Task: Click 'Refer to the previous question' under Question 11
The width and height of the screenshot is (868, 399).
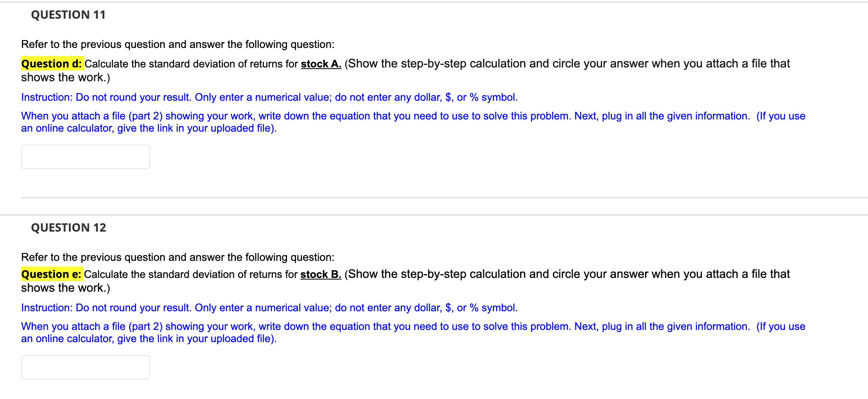Action: click(x=177, y=44)
